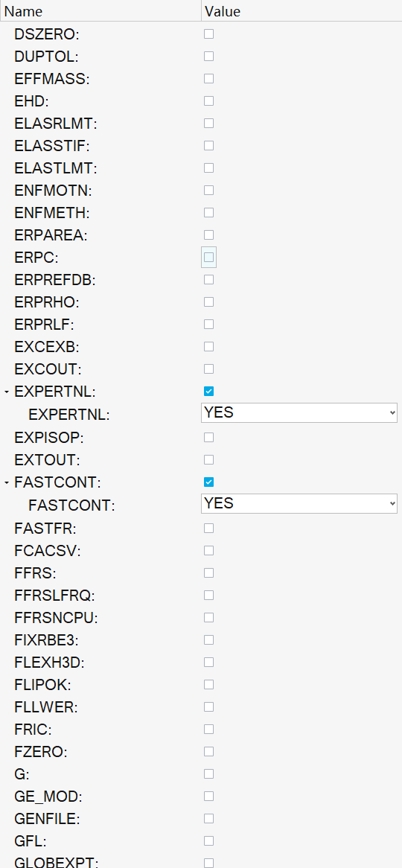Uncheck the EXPERTNL parameter
Screen dimensions: 402x868
click(x=208, y=392)
